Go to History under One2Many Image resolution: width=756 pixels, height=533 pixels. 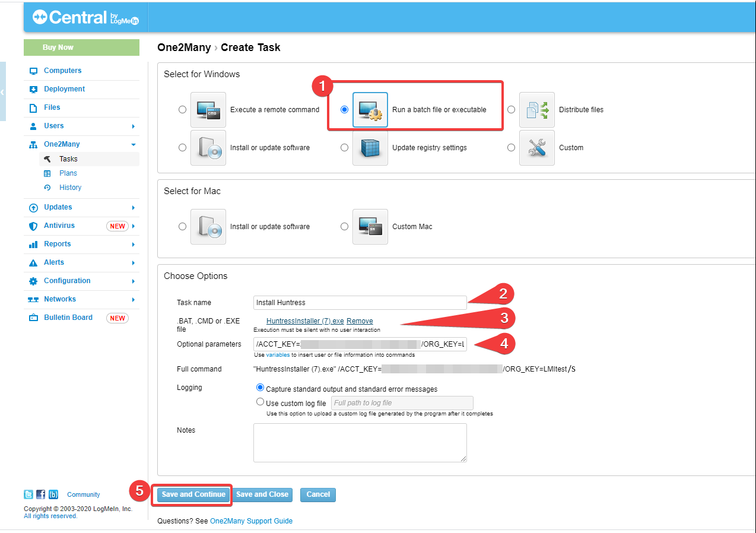(x=70, y=188)
